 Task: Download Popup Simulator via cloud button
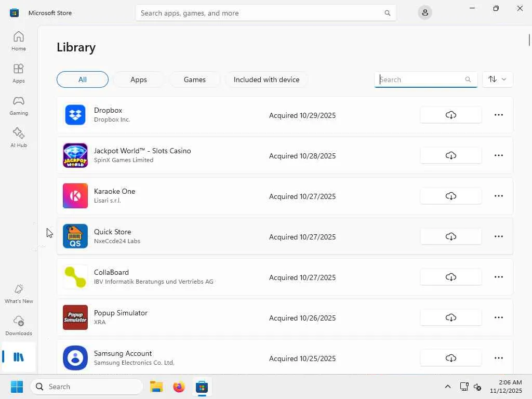click(x=450, y=317)
